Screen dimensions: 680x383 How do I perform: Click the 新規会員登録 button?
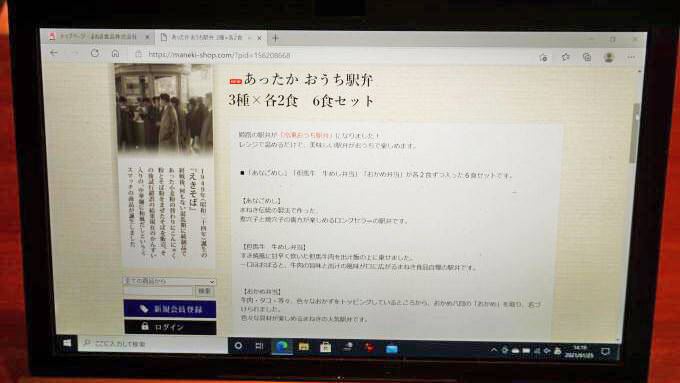pos(170,309)
